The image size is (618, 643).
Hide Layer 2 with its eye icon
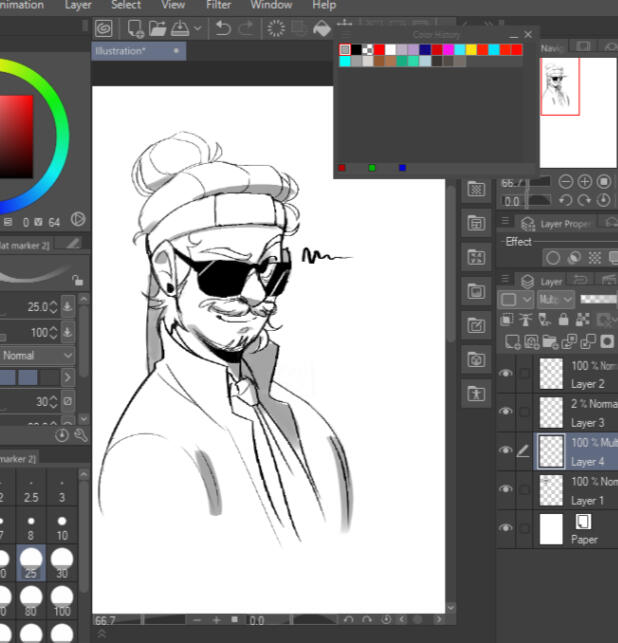coord(506,374)
